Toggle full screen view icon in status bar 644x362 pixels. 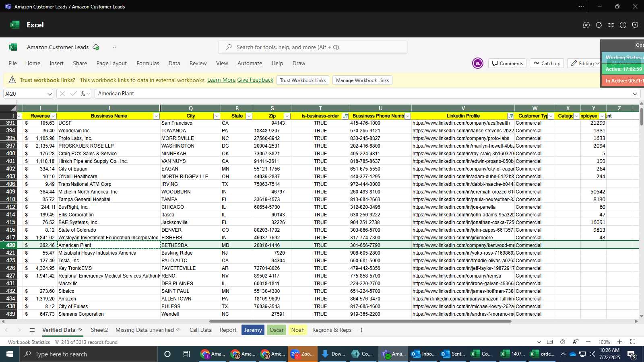[633, 342]
